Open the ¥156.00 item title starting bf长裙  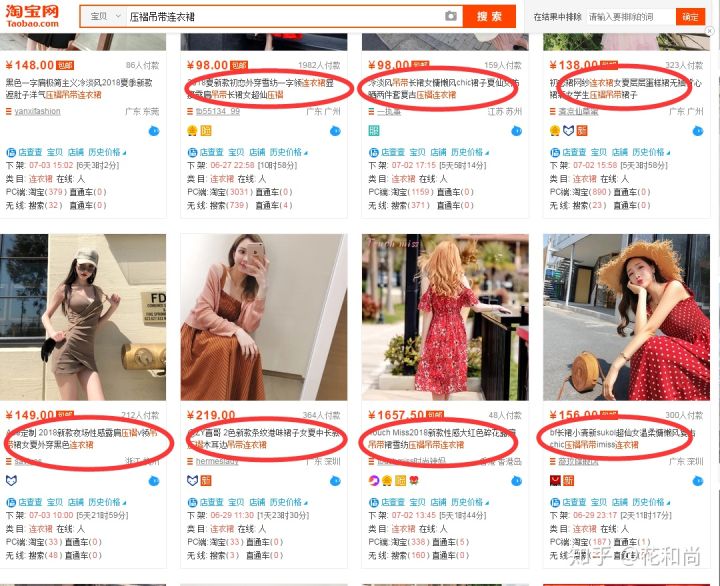[622, 439]
